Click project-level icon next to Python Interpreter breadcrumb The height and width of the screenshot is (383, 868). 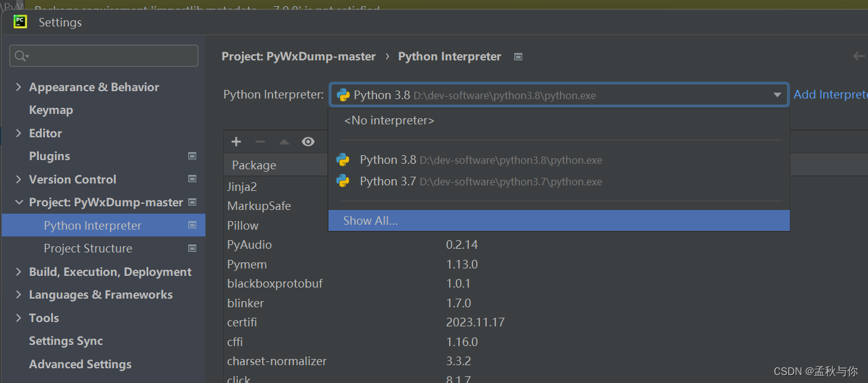[x=518, y=57]
